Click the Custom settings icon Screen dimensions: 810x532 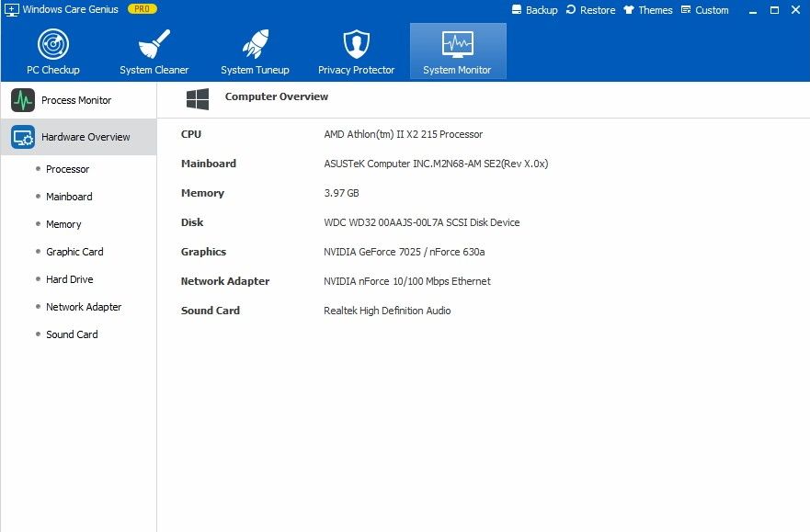coord(686,10)
